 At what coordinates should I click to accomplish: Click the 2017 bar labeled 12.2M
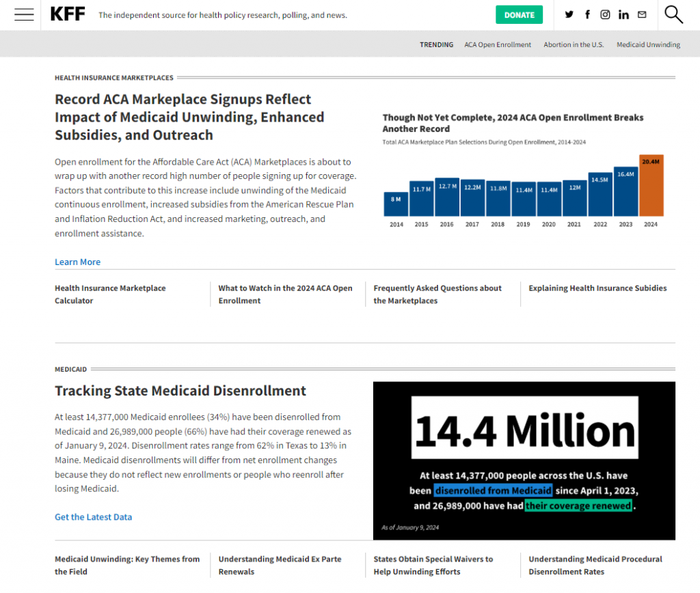point(473,197)
